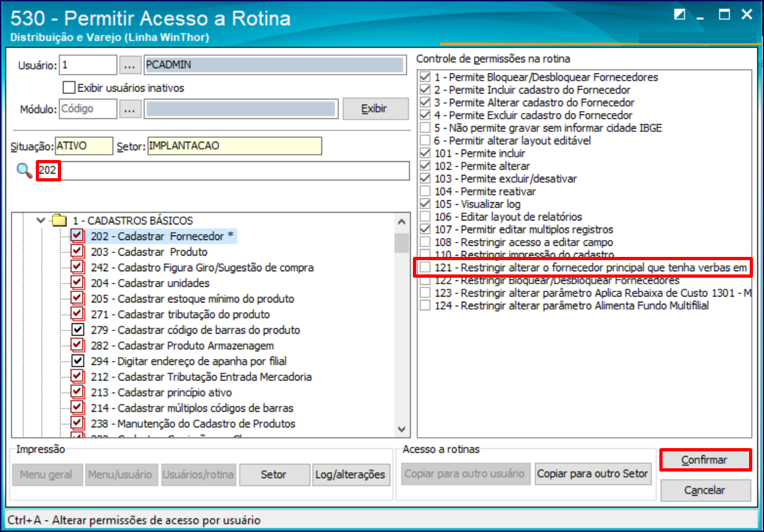Viewport: 764px width, 532px height.
Task: Click the Setor print button
Action: coord(274,474)
